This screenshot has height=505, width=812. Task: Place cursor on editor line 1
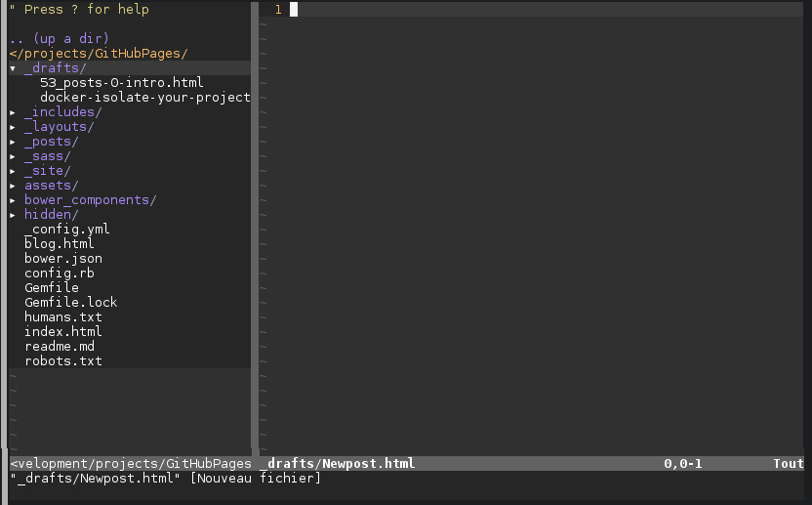(x=531, y=10)
